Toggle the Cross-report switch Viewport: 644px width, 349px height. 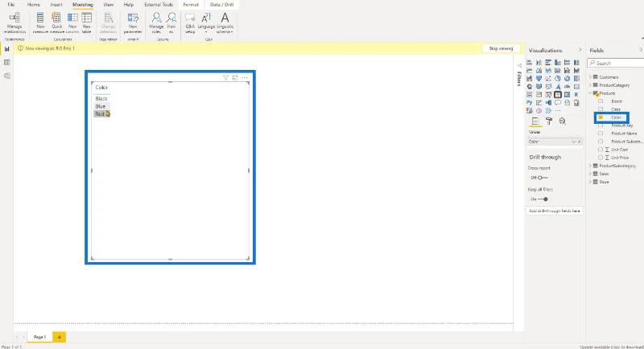pos(543,178)
